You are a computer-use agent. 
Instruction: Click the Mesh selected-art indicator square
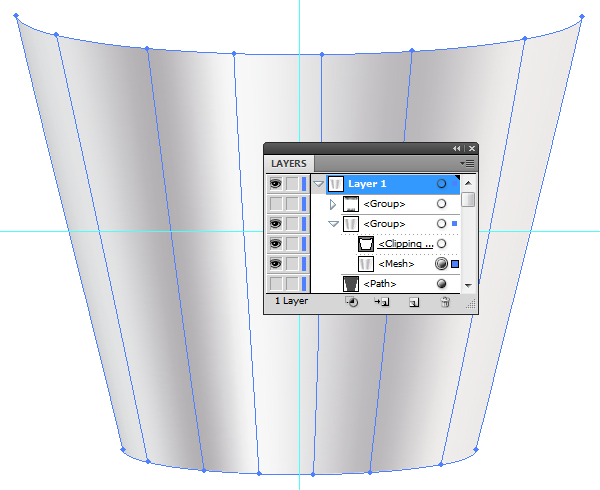click(455, 264)
